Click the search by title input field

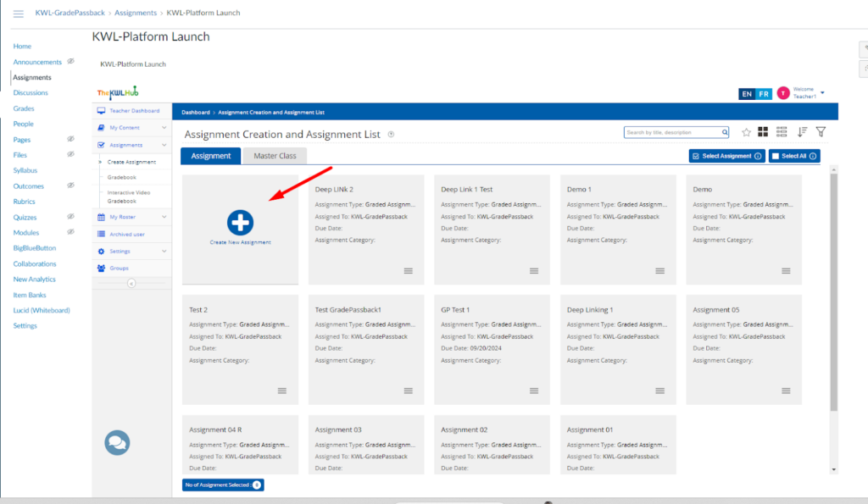pyautogui.click(x=671, y=132)
